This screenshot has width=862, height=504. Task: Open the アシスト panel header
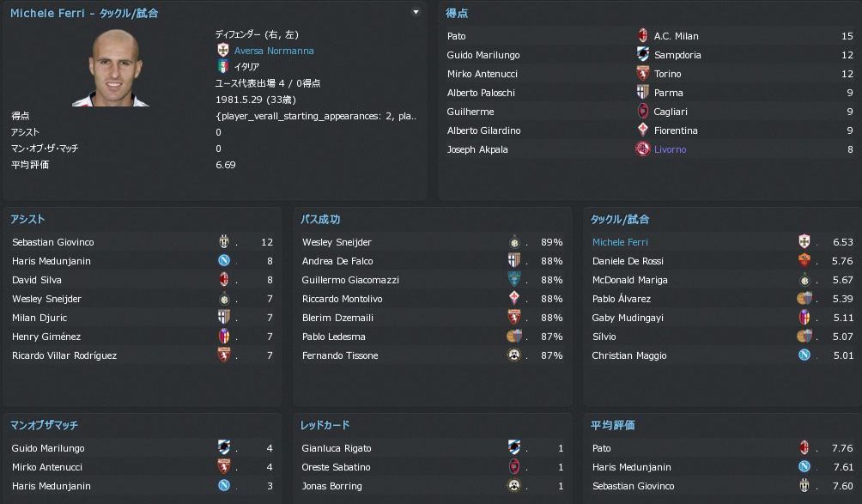[x=28, y=220]
